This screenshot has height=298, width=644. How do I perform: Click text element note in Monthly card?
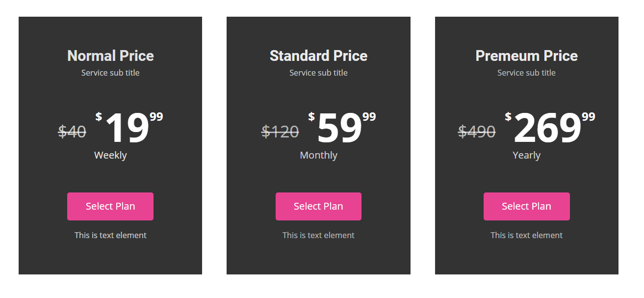point(318,235)
